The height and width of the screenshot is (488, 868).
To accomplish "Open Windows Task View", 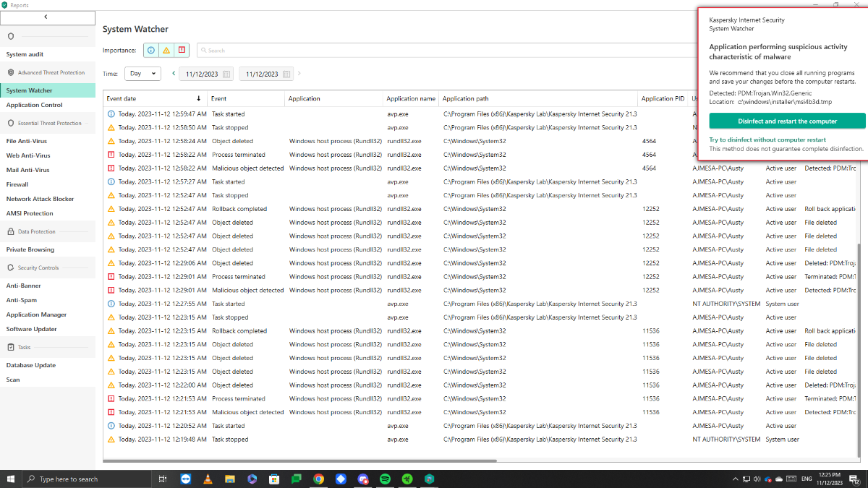I will coord(163,479).
